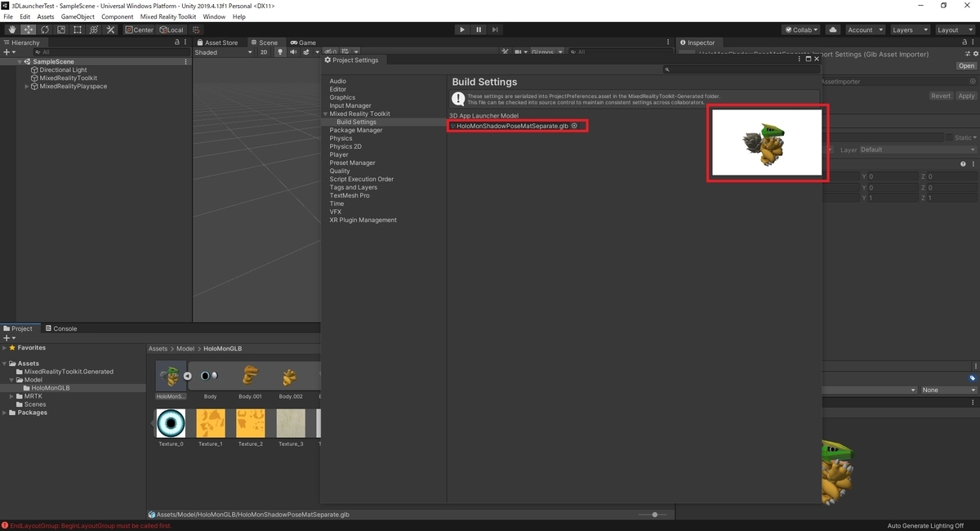Click Model in Project breadcrumb
The width and height of the screenshot is (980, 531).
click(185, 349)
